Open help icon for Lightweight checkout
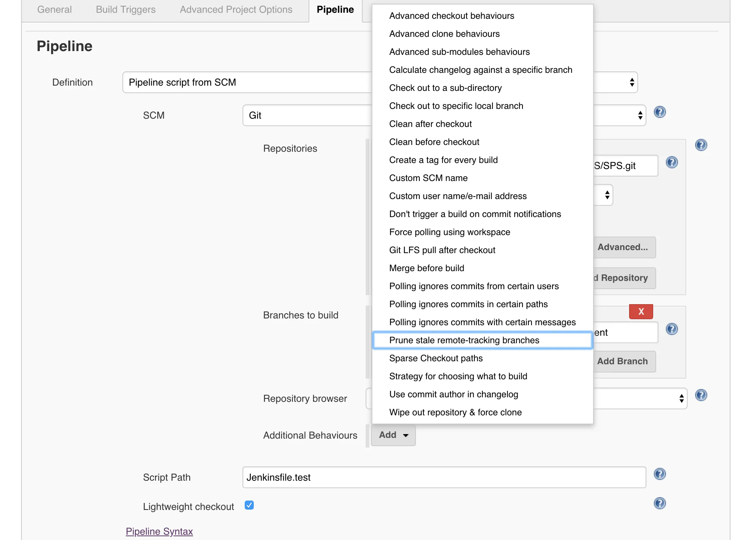The width and height of the screenshot is (756, 540). click(660, 503)
